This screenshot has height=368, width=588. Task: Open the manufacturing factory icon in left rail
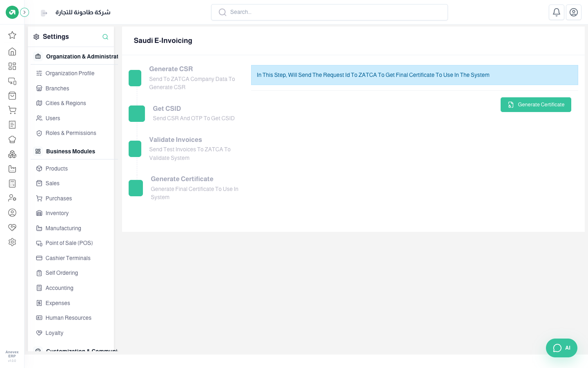coord(12,169)
